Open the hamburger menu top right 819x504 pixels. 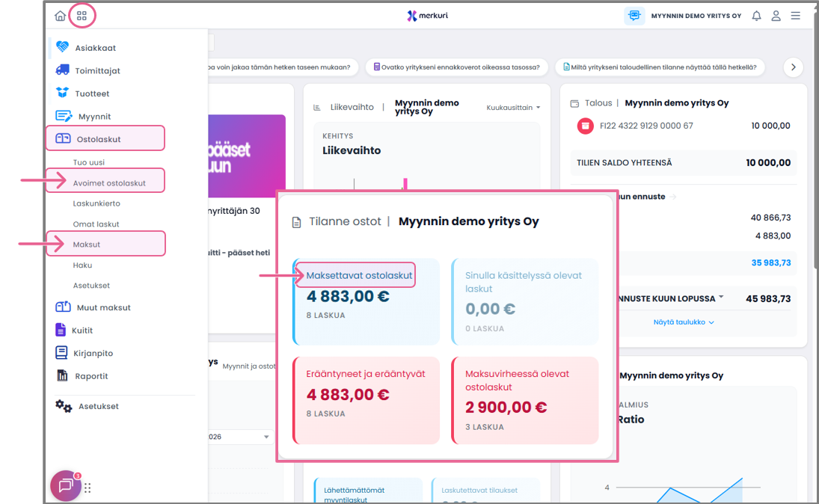pos(796,16)
